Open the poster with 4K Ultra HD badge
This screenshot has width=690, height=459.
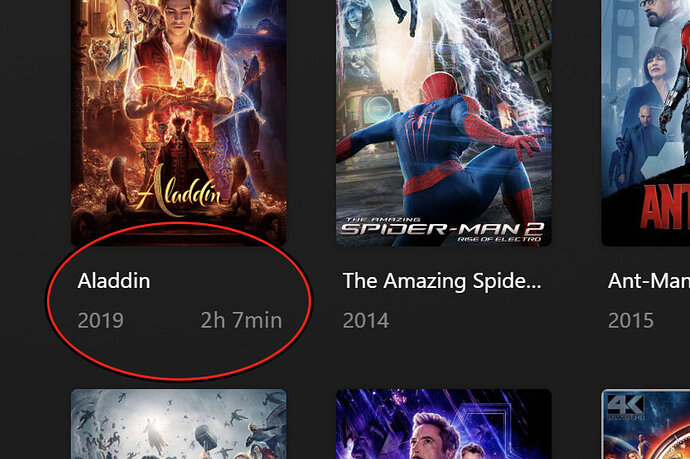point(646,424)
